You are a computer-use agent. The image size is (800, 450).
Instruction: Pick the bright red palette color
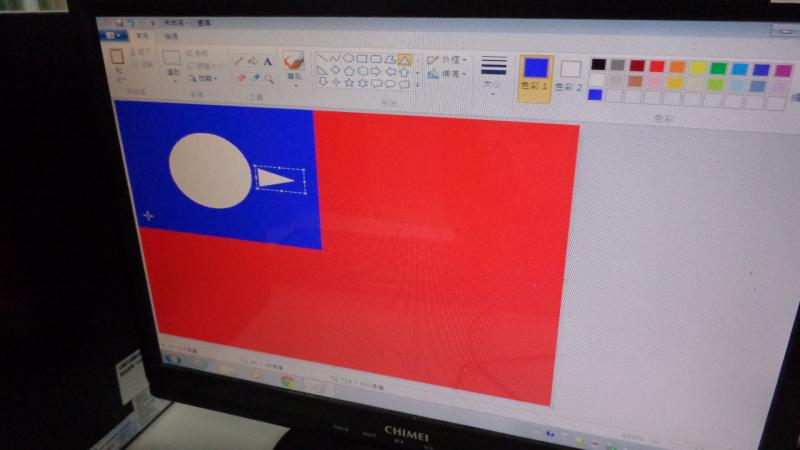click(x=657, y=66)
